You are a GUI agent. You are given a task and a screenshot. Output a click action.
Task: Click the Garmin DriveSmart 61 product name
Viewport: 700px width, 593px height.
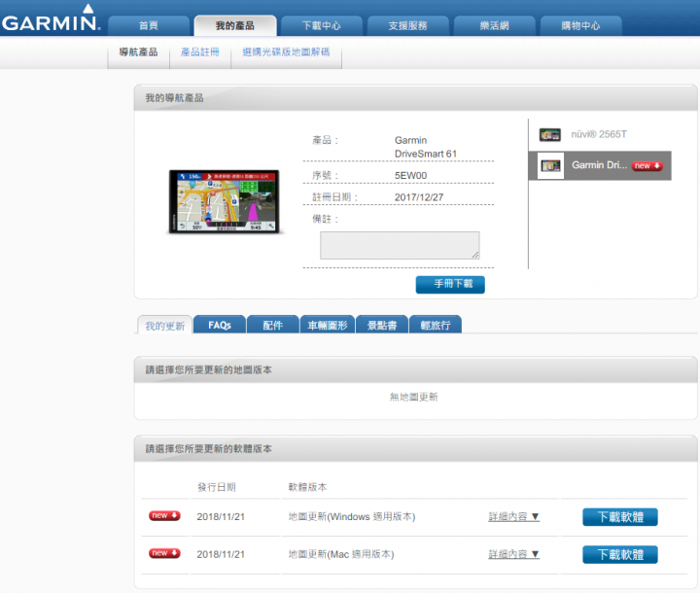(426, 147)
